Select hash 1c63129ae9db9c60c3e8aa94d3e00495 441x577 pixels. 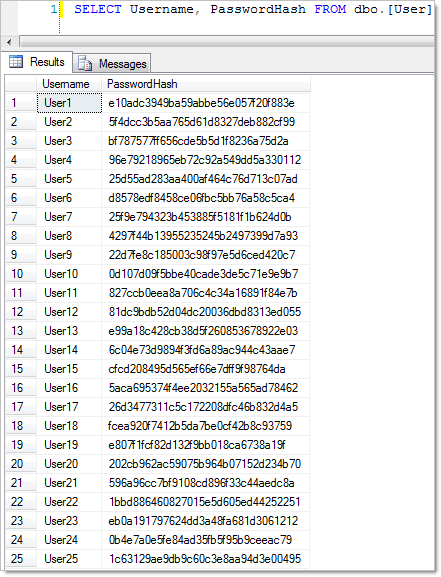205,559
